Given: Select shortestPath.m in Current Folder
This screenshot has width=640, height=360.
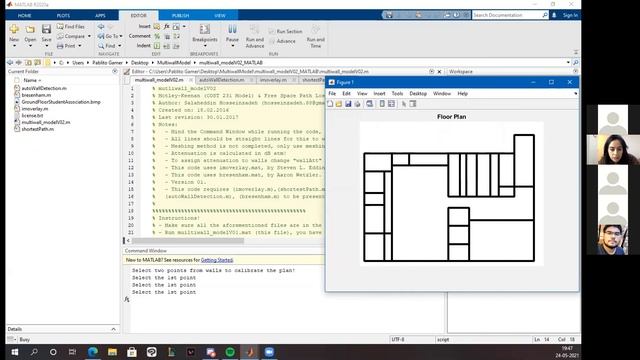Looking at the screenshot, I should pyautogui.click(x=37, y=129).
